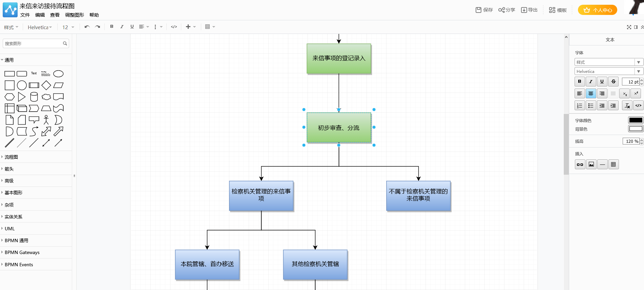Align text right in 文本 panel
This screenshot has width=644, height=290.
[602, 94]
